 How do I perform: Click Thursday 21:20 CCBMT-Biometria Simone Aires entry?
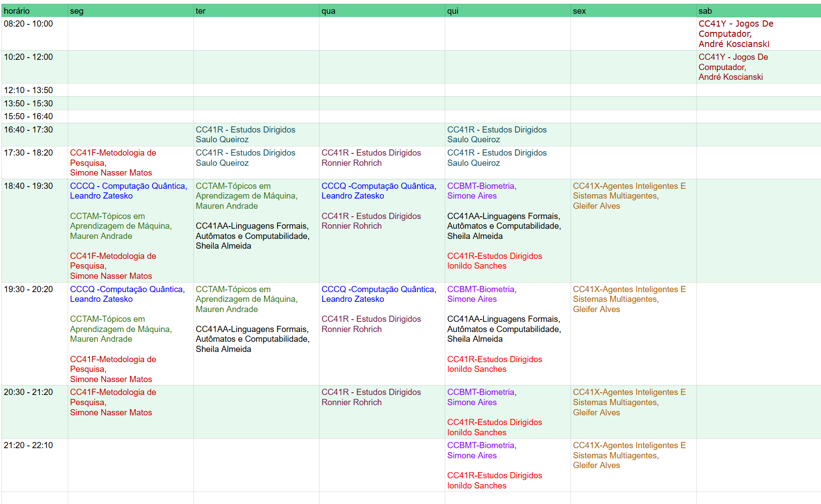point(481,450)
